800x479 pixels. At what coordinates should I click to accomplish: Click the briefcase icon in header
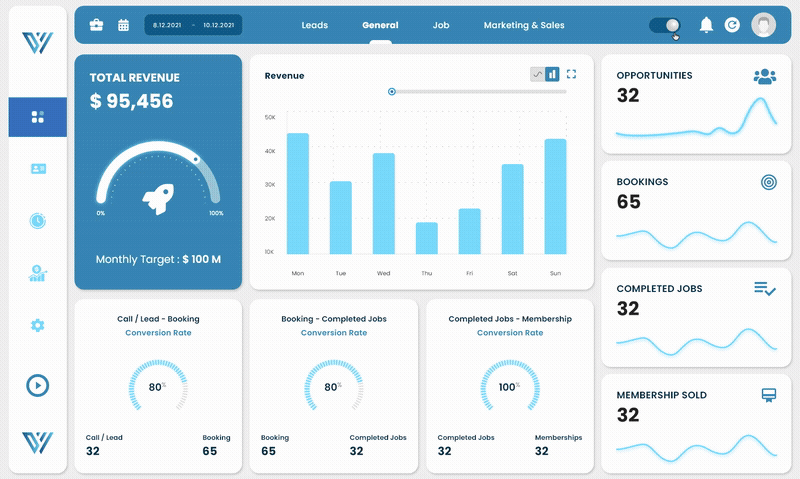(97, 25)
